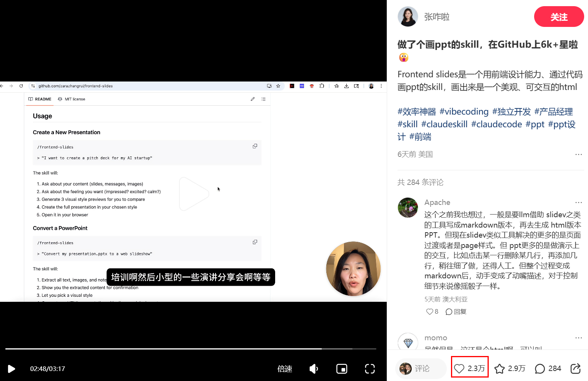This screenshot has width=588, height=381.
Task: Open playback speed 倍速 menu
Action: click(285, 369)
